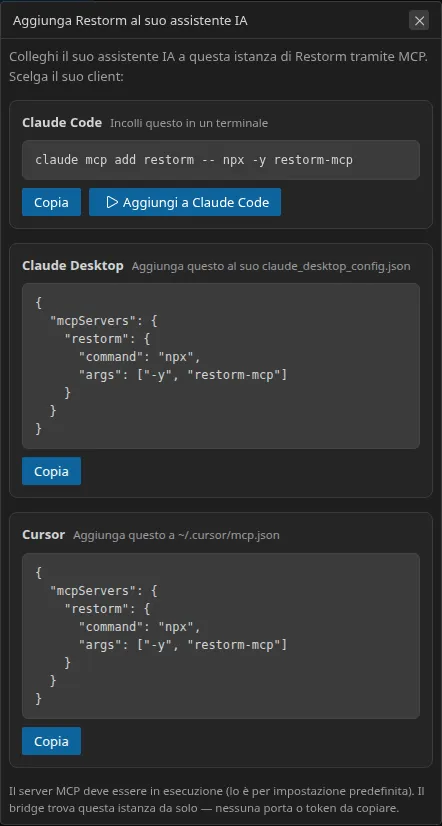This screenshot has width=442, height=826.
Task: Click the Claude Desktop heading
Action: click(x=73, y=266)
